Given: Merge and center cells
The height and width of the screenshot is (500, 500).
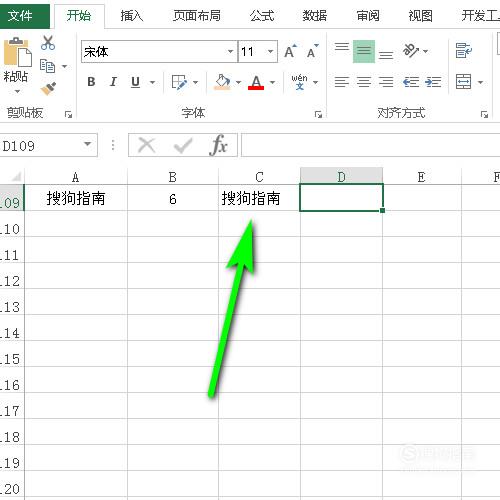Looking at the screenshot, I should pos(464,82).
